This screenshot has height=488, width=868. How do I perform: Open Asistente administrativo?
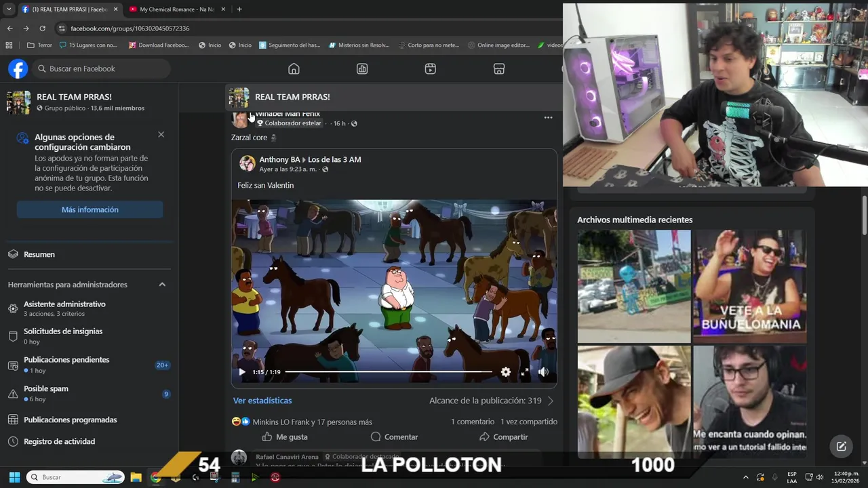click(88, 308)
